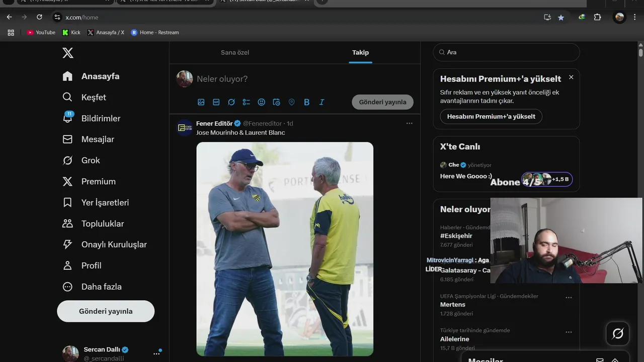Switch to the Sana özel tab
The width and height of the screenshot is (644, 362).
click(x=235, y=52)
